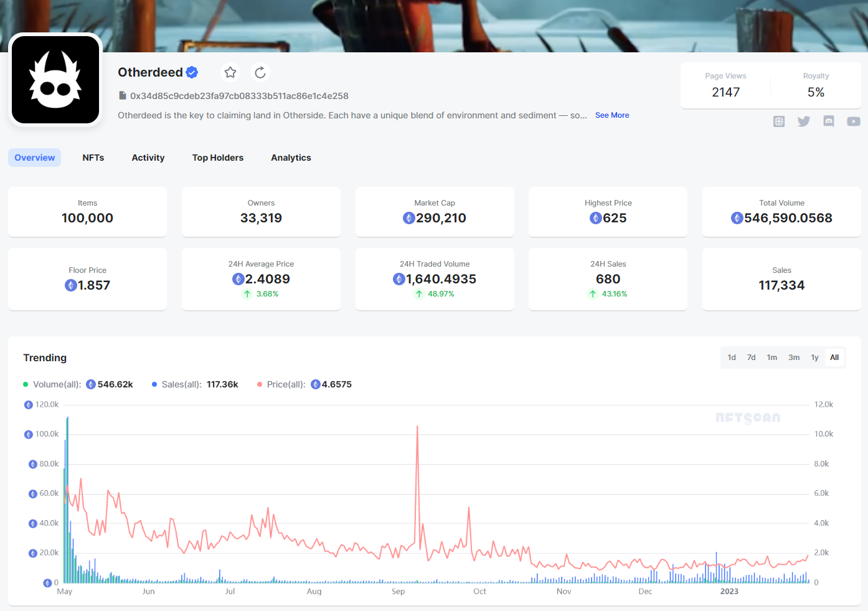
Task: Set trending range to 3m
Action: tap(794, 358)
